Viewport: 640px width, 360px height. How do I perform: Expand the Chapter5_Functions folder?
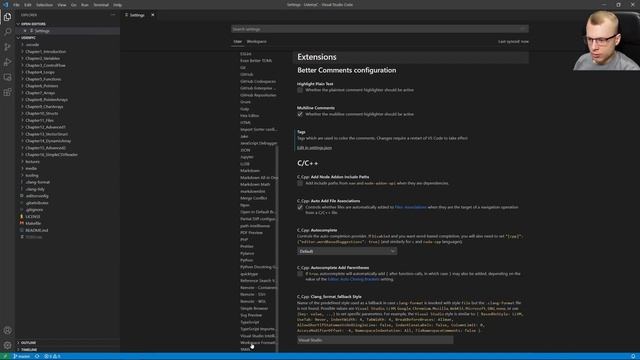(x=43, y=79)
